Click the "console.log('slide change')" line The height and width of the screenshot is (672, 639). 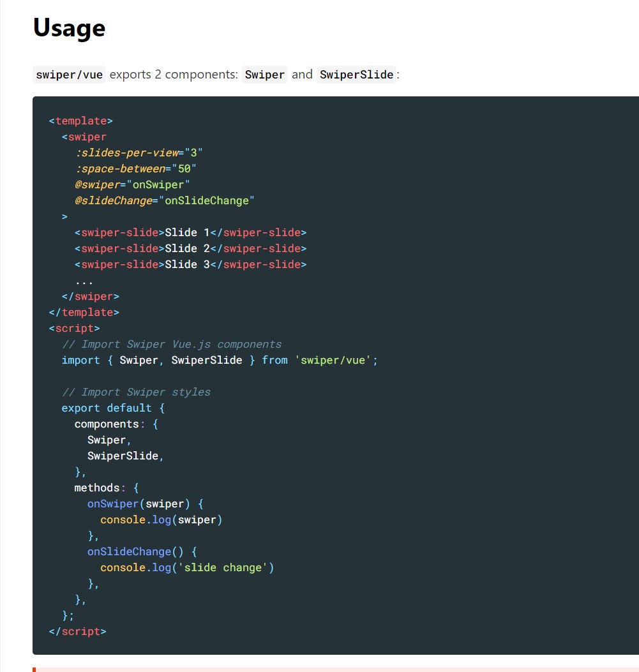[x=187, y=567]
